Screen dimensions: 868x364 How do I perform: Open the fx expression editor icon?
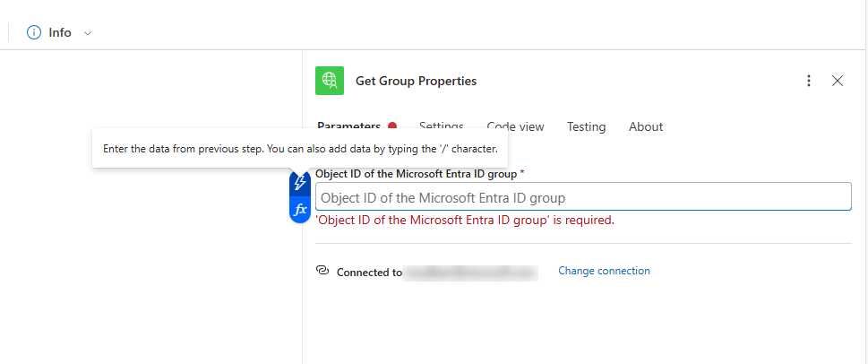coord(301,209)
